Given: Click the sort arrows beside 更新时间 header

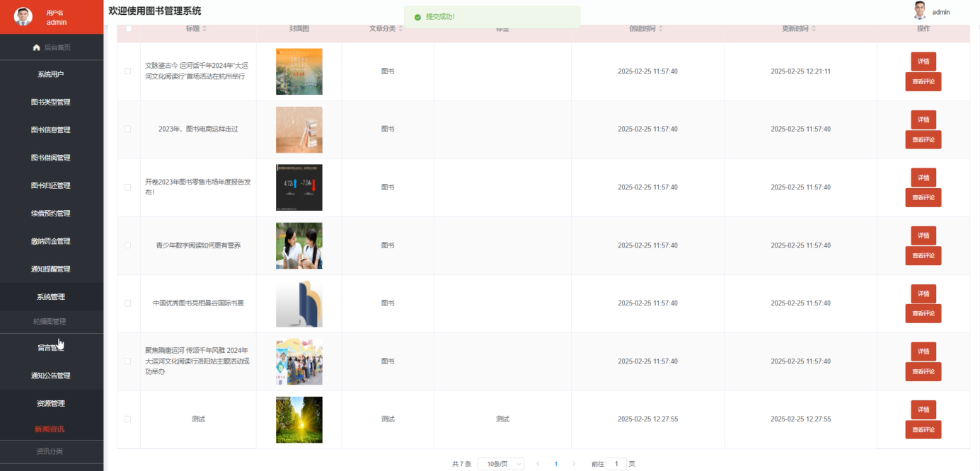Looking at the screenshot, I should coord(814,28).
